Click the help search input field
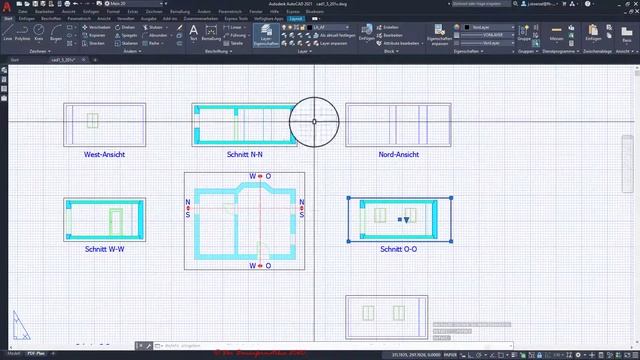 pyautogui.click(x=481, y=4)
